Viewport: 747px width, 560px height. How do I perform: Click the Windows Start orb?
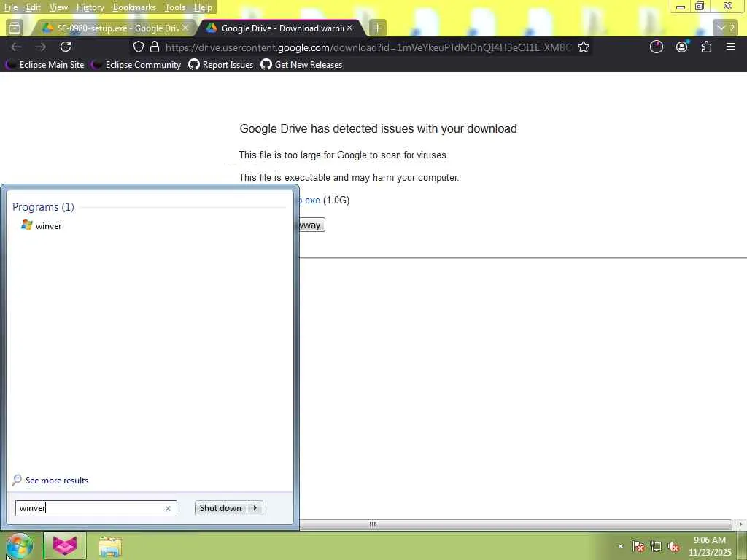[x=19, y=545]
